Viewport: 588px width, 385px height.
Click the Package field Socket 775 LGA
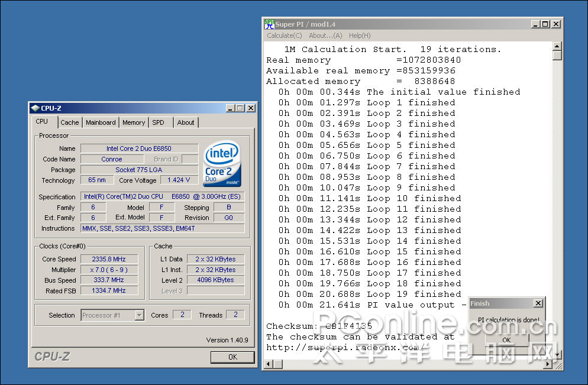(139, 170)
